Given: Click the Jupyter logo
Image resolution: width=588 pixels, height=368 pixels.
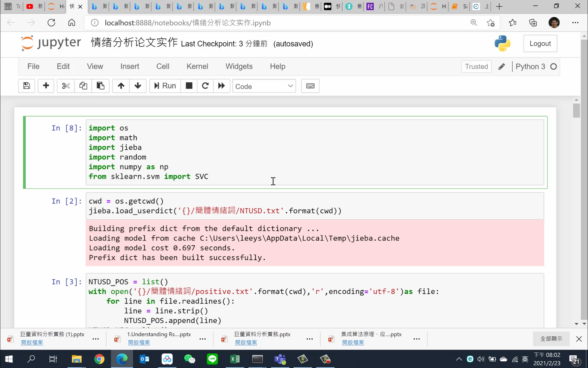Looking at the screenshot, I should pos(51,43).
